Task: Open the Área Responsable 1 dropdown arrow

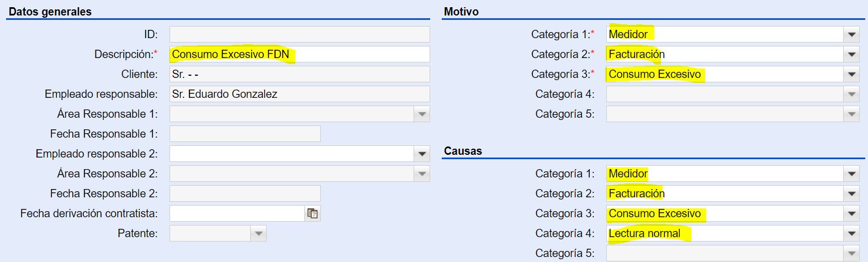Action: click(x=422, y=114)
